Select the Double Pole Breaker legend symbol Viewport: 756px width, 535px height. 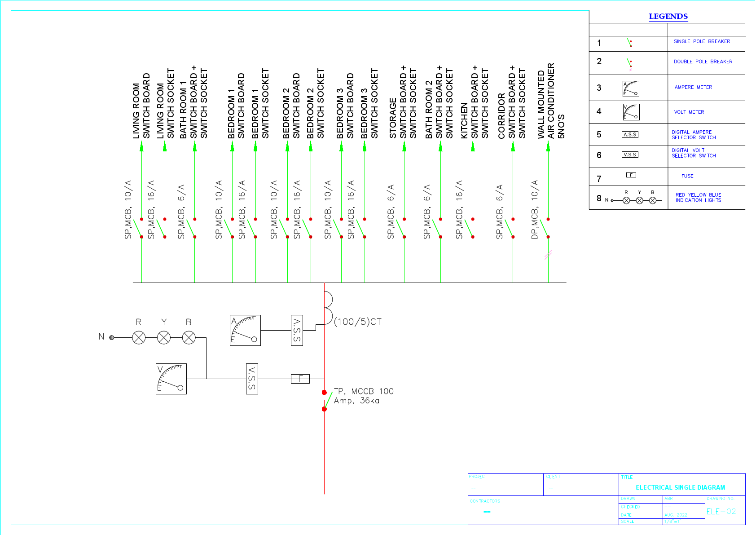tap(631, 63)
